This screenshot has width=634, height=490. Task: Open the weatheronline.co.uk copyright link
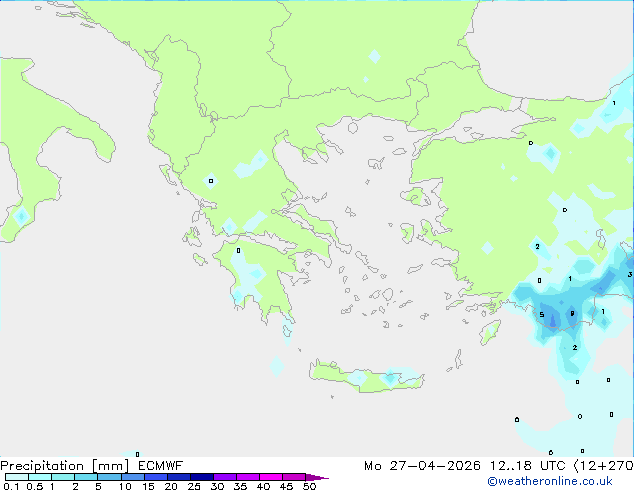(550, 481)
